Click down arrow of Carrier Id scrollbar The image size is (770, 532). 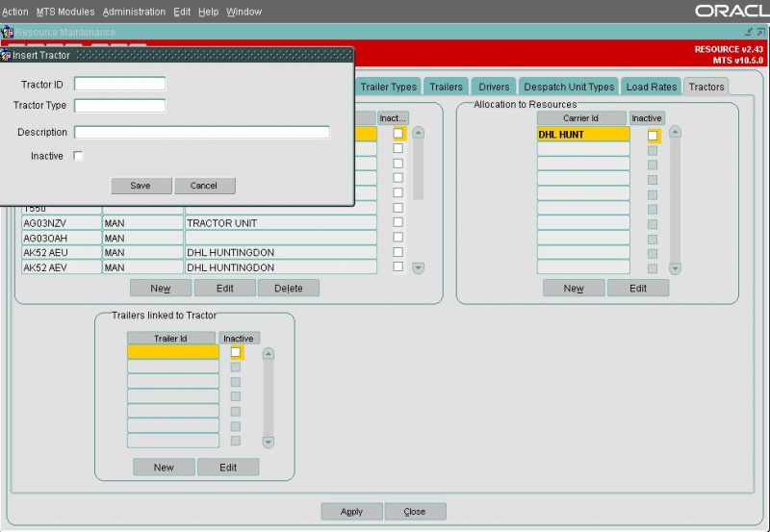click(676, 268)
